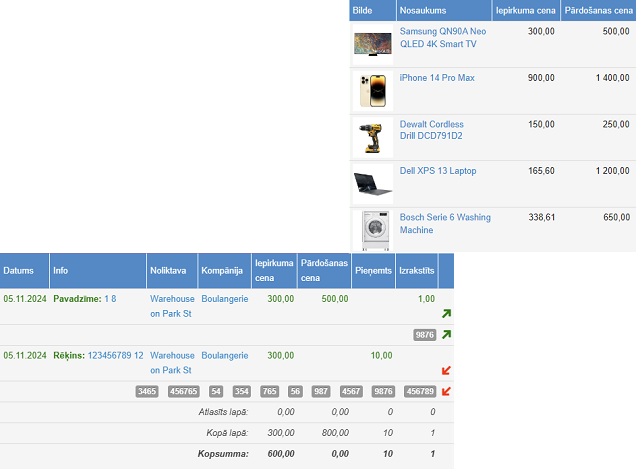Select purchase price 338,61 for Bosch
This screenshot has height=469, width=636.
pyautogui.click(x=541, y=217)
